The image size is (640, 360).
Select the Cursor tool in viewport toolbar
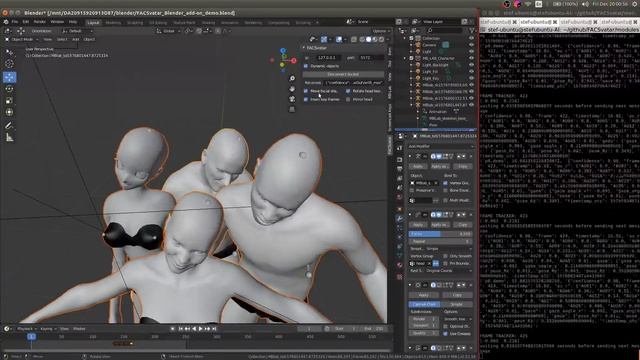(x=9, y=64)
